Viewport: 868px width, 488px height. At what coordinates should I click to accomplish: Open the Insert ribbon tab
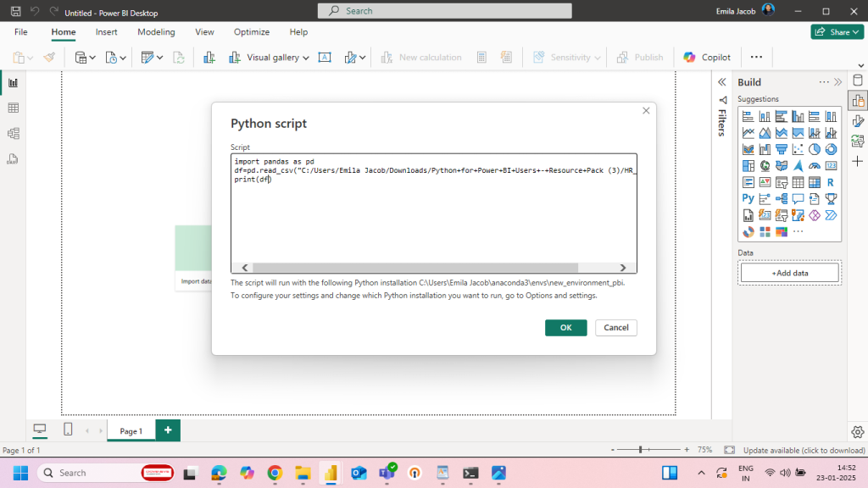[x=106, y=32]
